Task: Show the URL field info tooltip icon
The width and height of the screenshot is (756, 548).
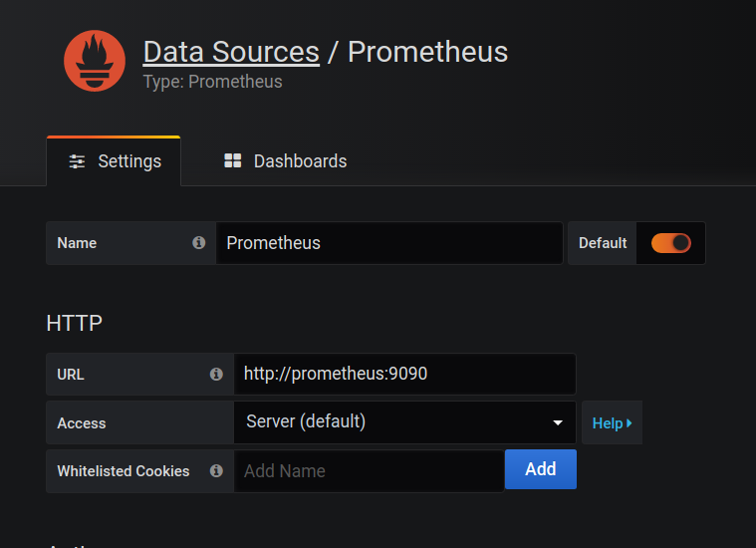Action: click(x=216, y=375)
